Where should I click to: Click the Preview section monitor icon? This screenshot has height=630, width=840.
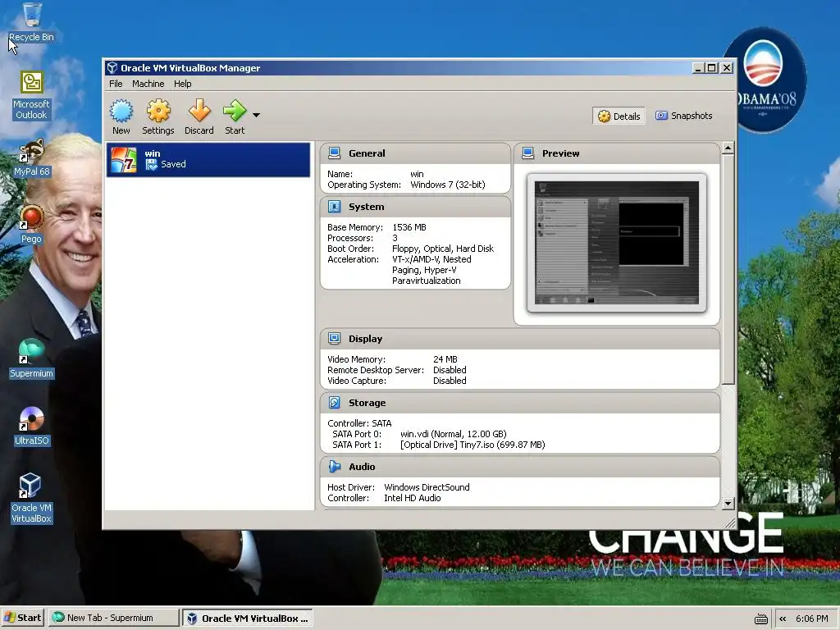(527, 153)
